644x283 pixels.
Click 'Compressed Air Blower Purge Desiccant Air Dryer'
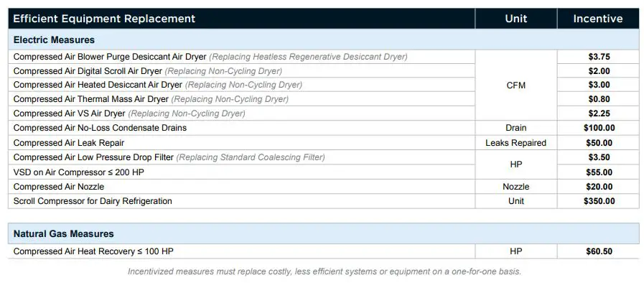tap(110, 57)
